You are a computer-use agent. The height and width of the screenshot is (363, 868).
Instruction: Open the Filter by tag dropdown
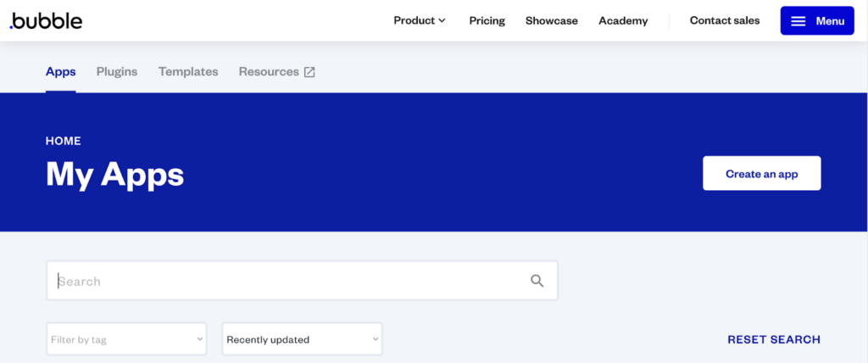tap(126, 339)
